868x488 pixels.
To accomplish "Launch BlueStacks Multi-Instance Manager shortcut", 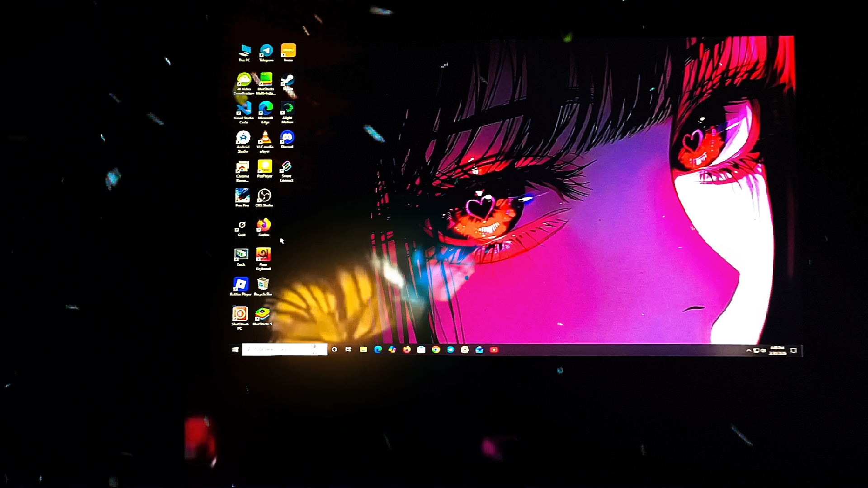I will click(266, 84).
